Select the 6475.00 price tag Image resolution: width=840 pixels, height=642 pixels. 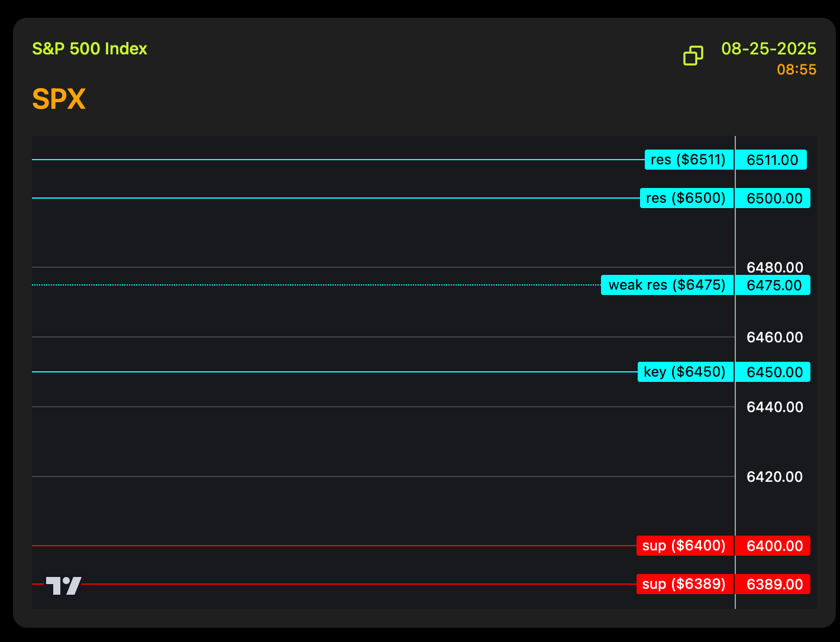773,285
